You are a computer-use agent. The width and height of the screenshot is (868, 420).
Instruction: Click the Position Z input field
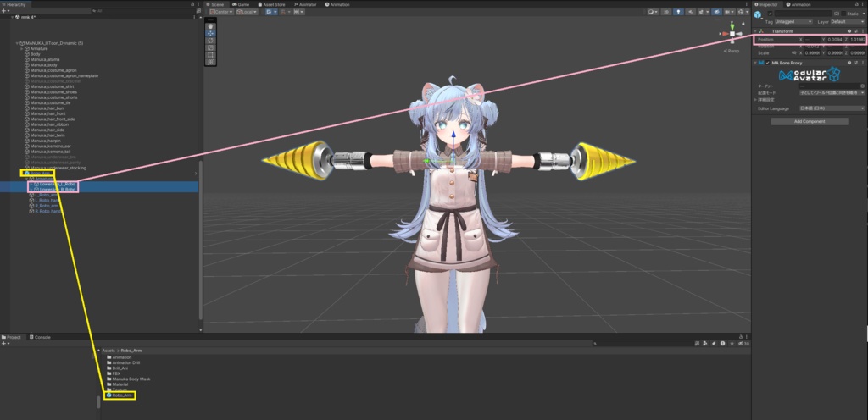tap(857, 40)
